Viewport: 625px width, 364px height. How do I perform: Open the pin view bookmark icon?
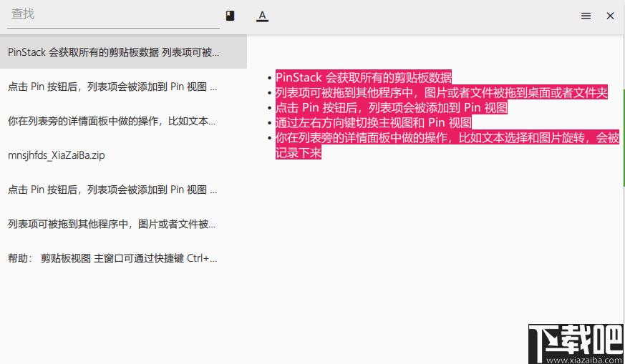(230, 16)
